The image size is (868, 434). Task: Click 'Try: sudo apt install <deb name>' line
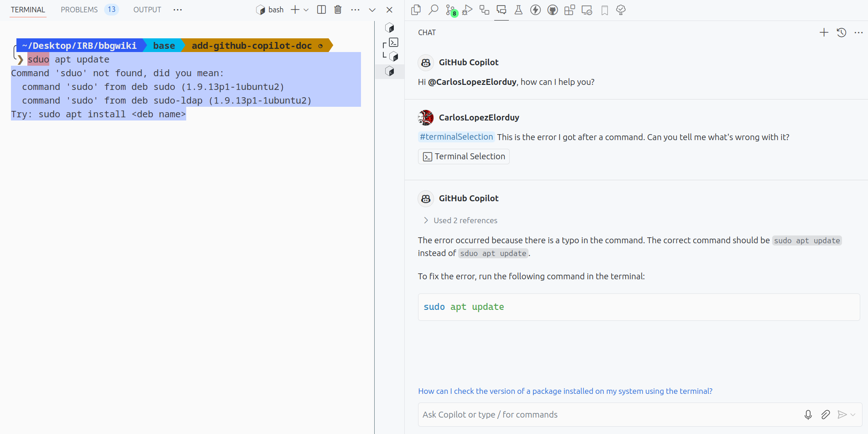pyautogui.click(x=99, y=114)
